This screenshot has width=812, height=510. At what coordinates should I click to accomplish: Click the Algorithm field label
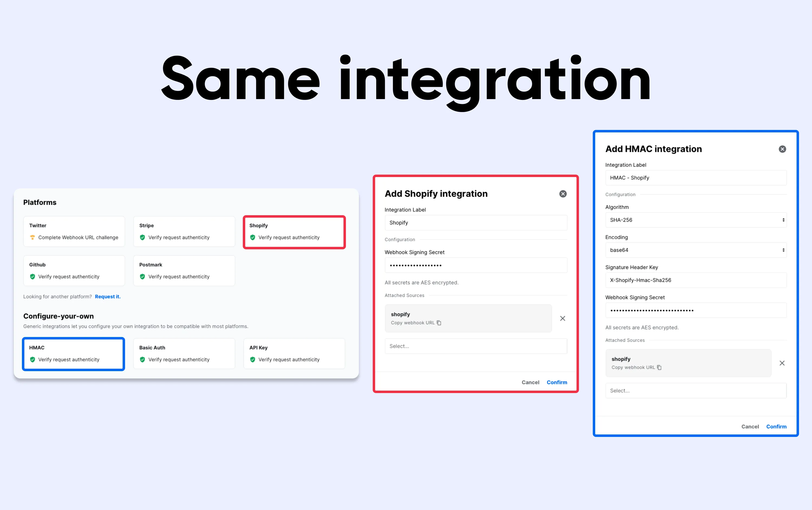tap(617, 207)
